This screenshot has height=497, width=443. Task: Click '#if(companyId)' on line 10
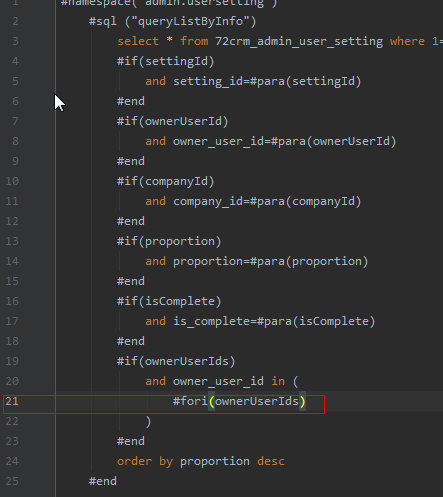[166, 182]
